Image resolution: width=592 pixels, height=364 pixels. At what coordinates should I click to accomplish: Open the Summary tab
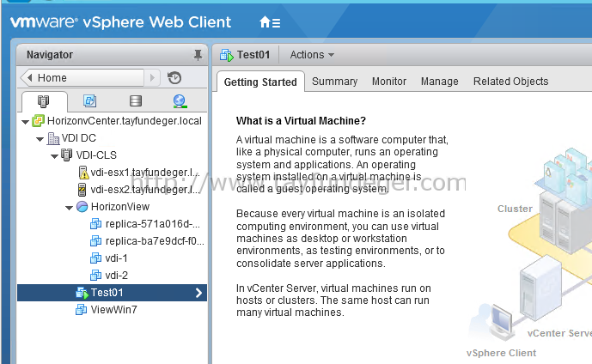click(334, 82)
